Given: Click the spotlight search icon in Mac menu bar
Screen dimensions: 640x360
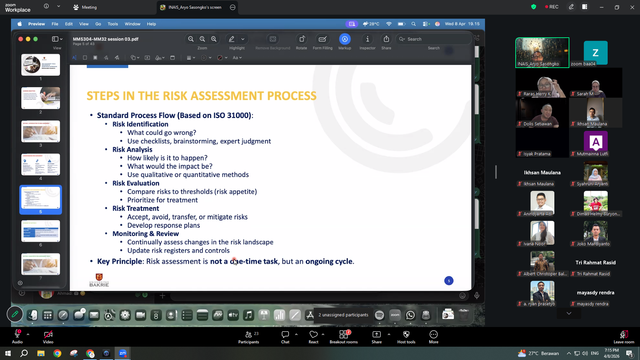Looking at the screenshot, I should pos(413,24).
